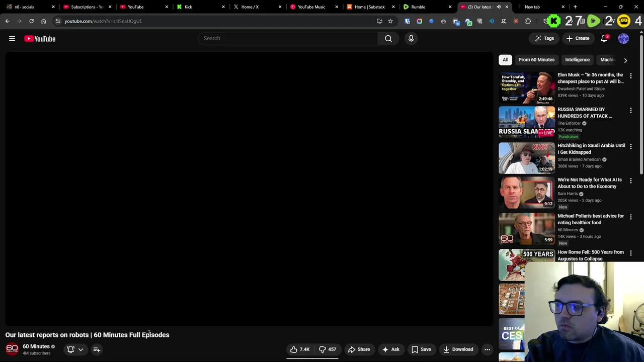The width and height of the screenshot is (644, 362).
Task: Go back in the browser
Action: 7,21
